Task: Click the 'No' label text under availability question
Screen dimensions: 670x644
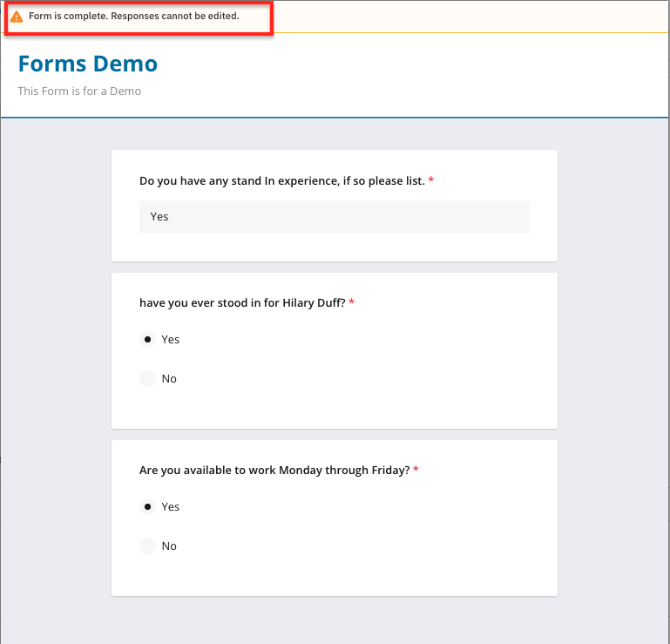Action: pos(169,546)
